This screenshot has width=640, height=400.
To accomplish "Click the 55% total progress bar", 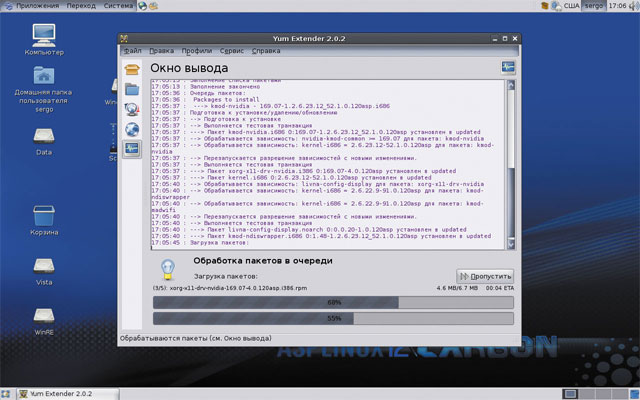I will (333, 318).
